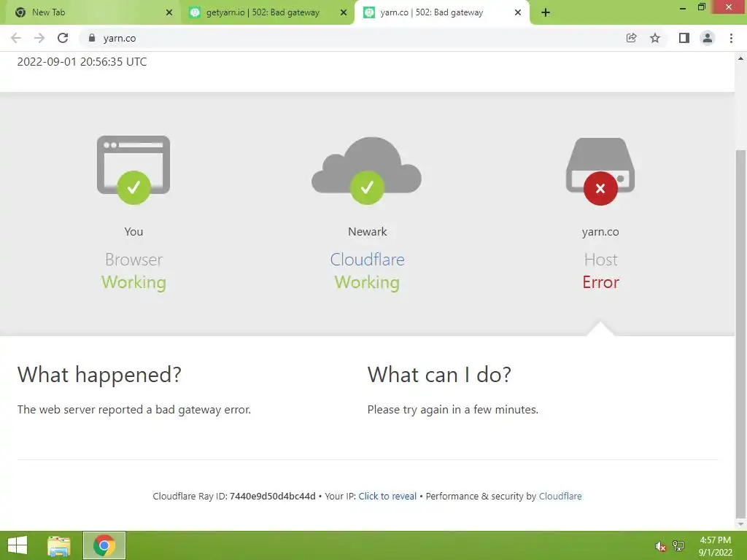Click the scrollbar up arrow
Viewport: 747px width, 560px height.
740,58
